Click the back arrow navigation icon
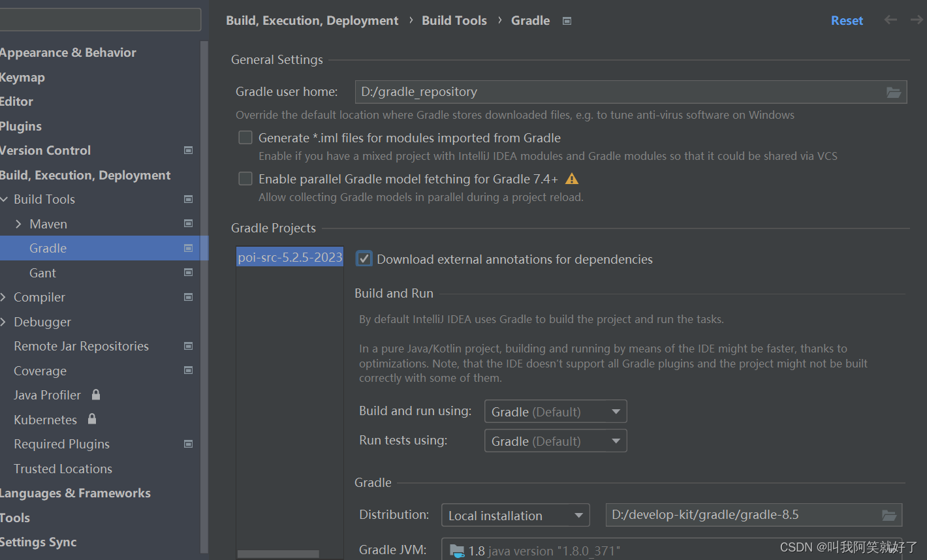This screenshot has width=927, height=560. (890, 20)
